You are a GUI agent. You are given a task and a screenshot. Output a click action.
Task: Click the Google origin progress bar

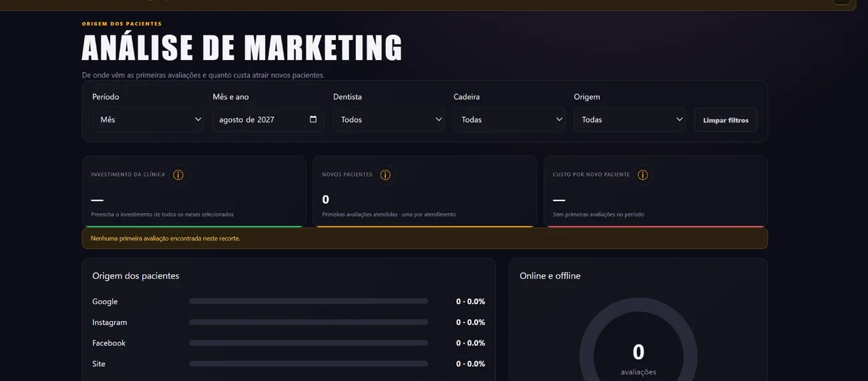point(308,301)
